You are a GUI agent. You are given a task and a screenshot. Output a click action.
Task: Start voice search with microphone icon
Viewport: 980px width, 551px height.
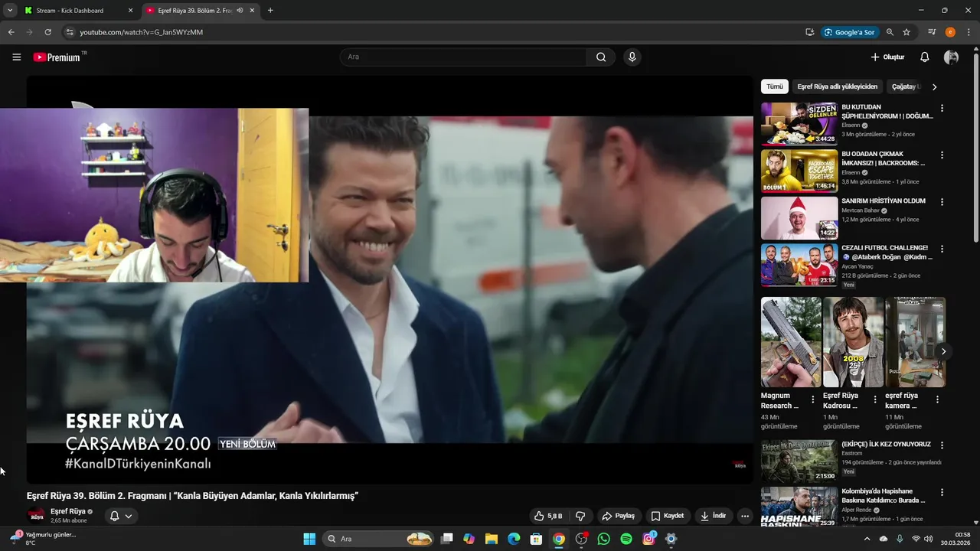[632, 57]
